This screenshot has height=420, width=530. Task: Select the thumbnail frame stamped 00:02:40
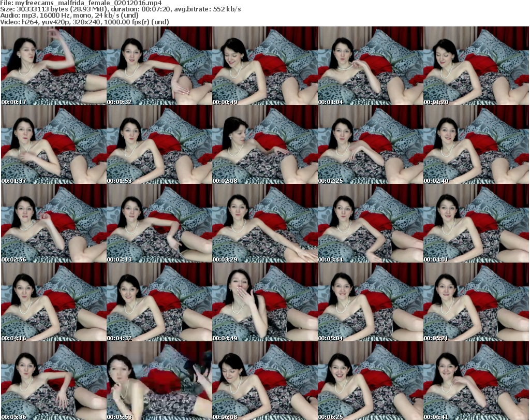click(x=476, y=144)
